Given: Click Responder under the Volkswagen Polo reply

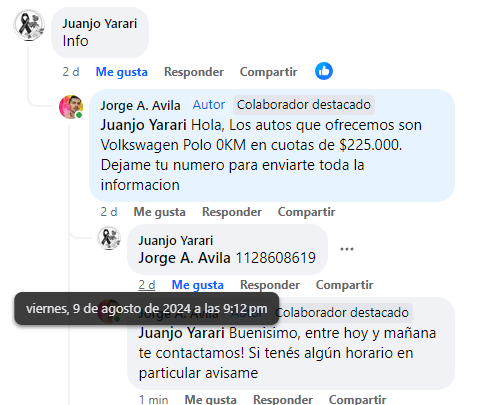Looking at the screenshot, I should pyautogui.click(x=232, y=212).
